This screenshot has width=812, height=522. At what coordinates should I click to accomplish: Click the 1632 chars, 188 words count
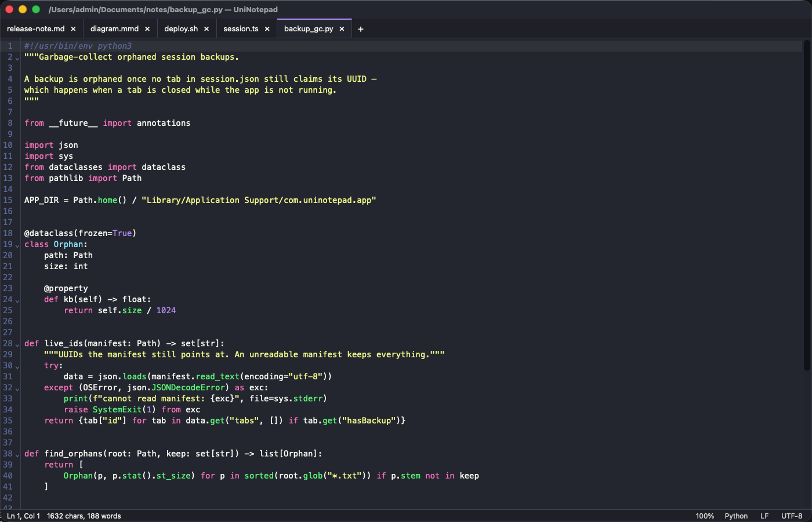pyautogui.click(x=84, y=516)
